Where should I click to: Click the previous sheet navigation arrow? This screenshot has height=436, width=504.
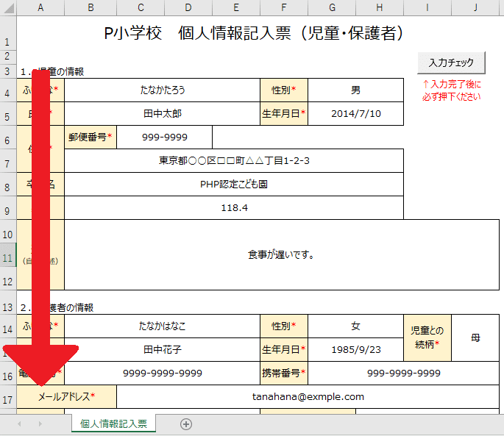tap(19, 424)
